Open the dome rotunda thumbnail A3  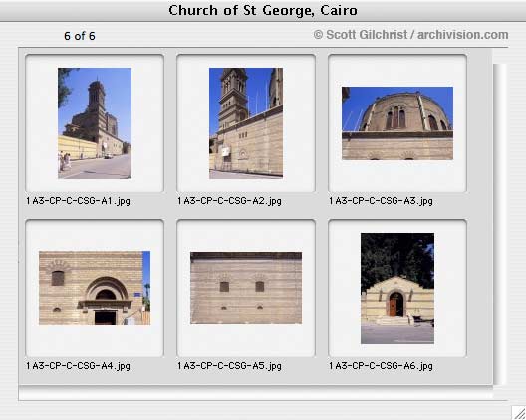click(x=397, y=123)
